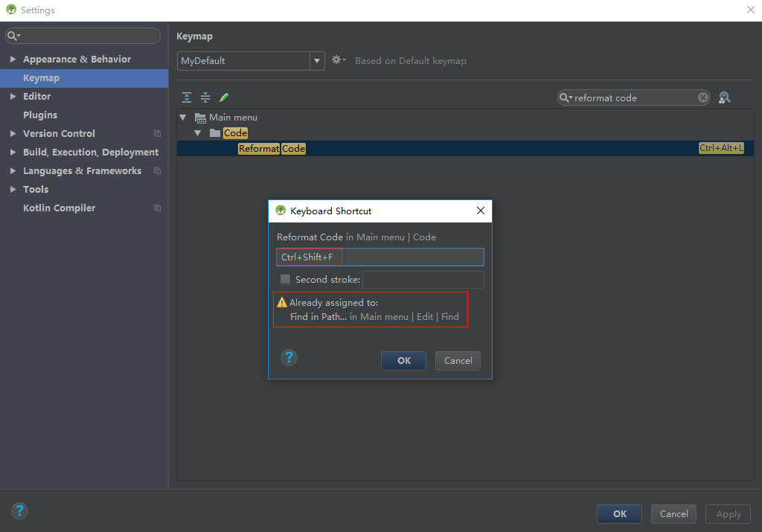Viewport: 762px width, 532px height.
Task: Click the Settings help icon bottom left
Action: click(19, 510)
